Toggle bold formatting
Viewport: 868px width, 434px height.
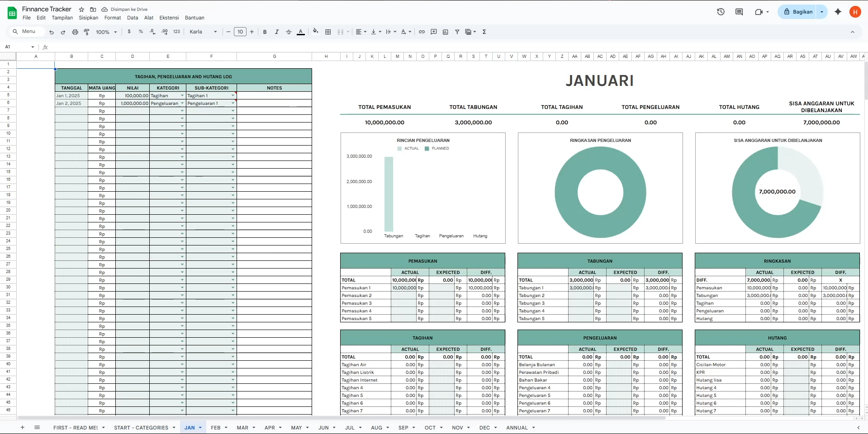pos(265,32)
